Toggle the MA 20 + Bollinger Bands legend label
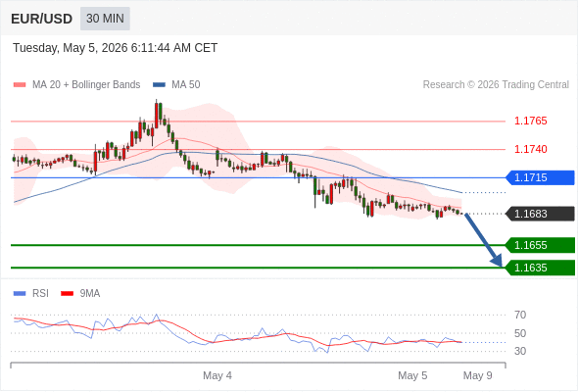 tap(86, 85)
